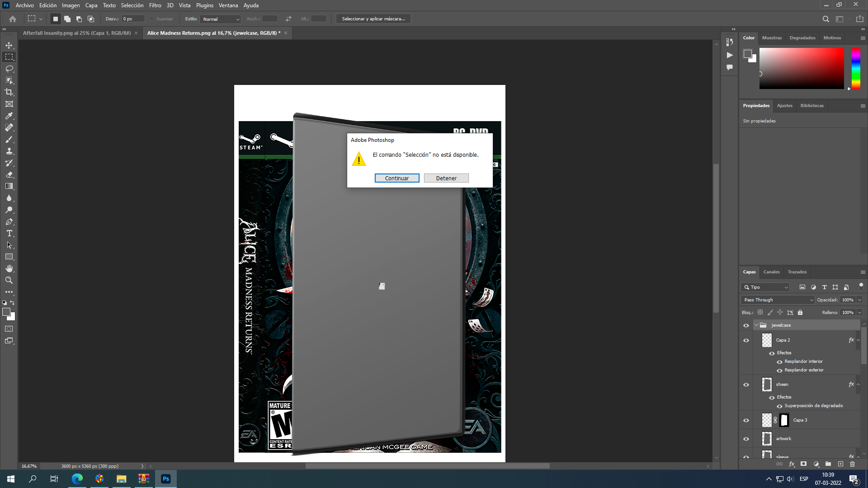868x488 pixels.
Task: Open the Opacidad dropdown arrow
Action: click(x=859, y=300)
